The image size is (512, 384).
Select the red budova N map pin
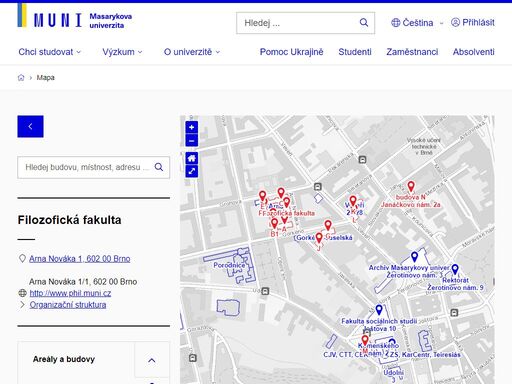[x=411, y=187]
